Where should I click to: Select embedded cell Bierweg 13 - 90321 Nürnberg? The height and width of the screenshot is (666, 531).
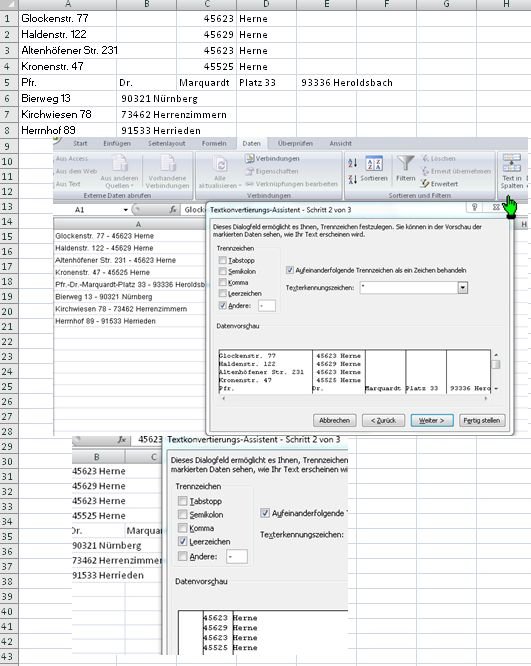pos(129,296)
